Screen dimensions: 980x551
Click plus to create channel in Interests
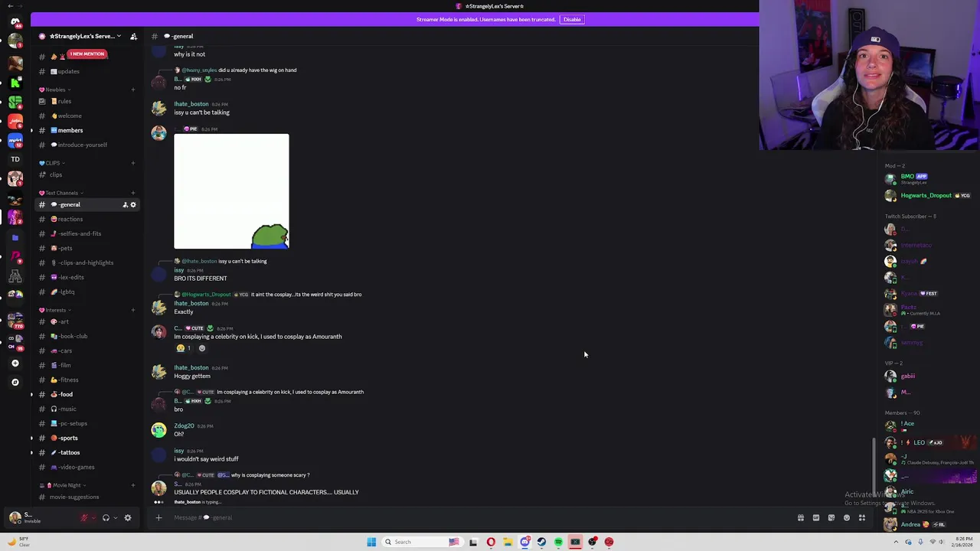point(133,310)
